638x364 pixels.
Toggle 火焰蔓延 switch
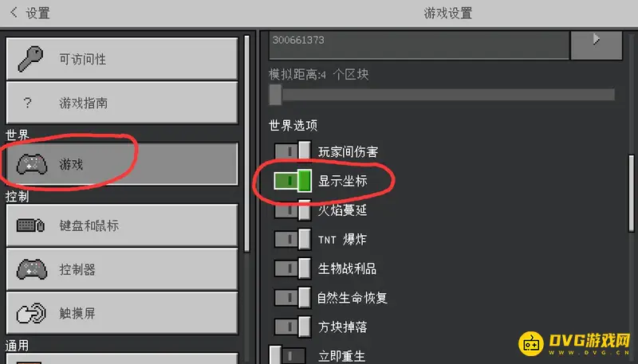(293, 210)
